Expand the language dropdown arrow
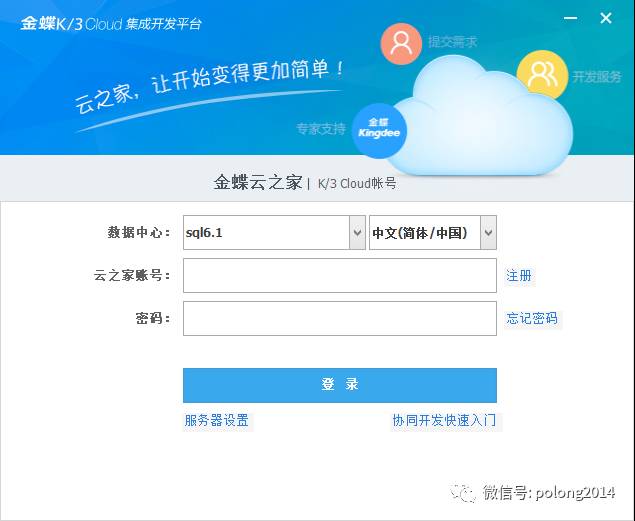 tap(488, 233)
